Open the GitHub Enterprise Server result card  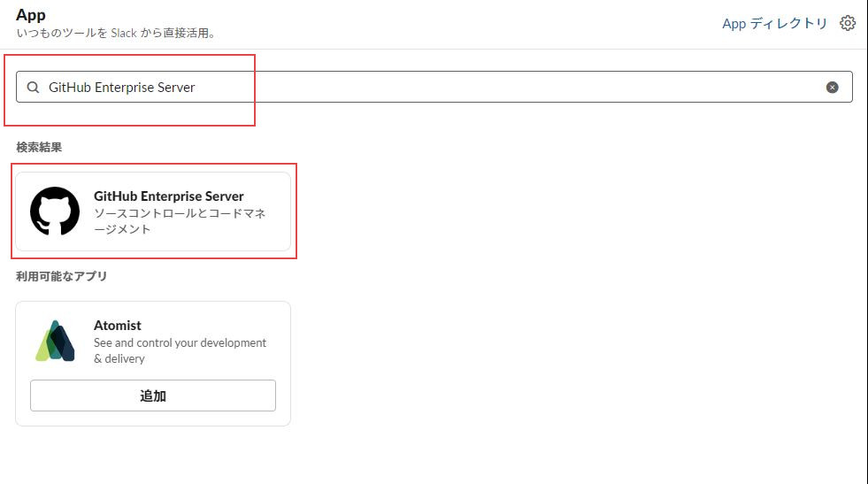[153, 211]
